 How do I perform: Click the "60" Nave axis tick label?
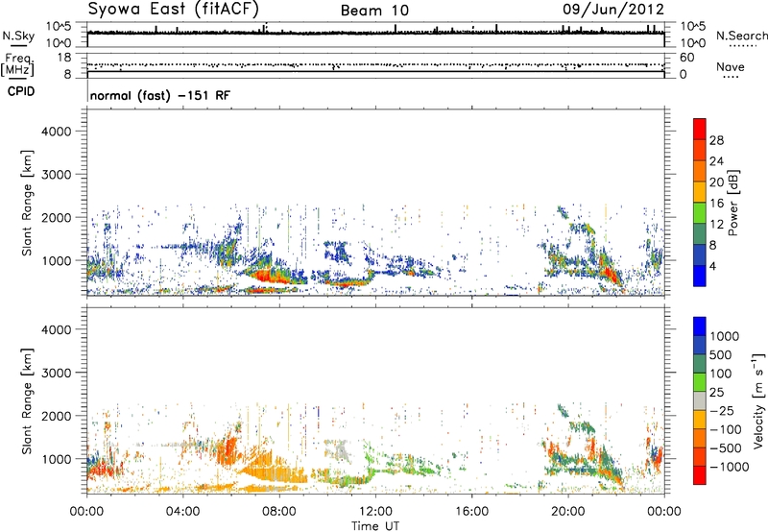click(x=686, y=58)
